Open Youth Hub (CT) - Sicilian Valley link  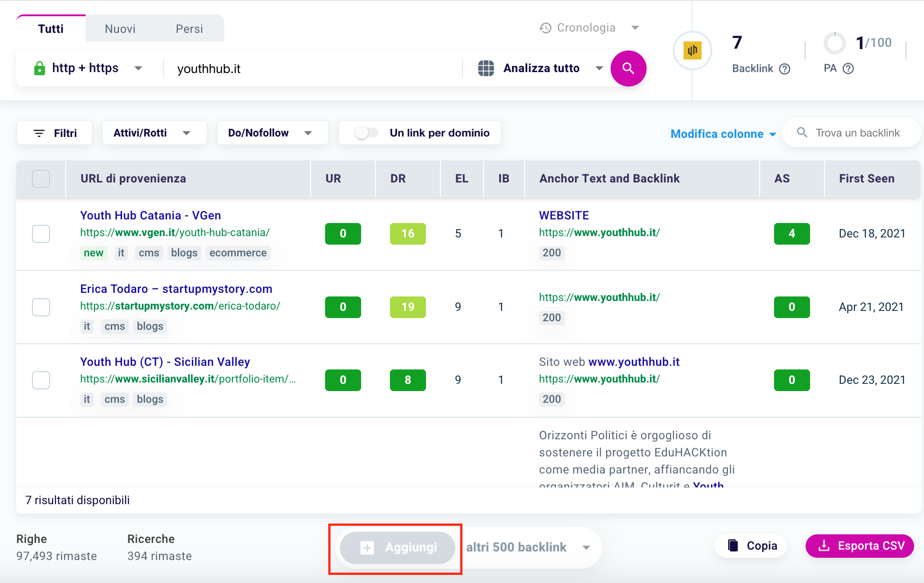pos(165,362)
